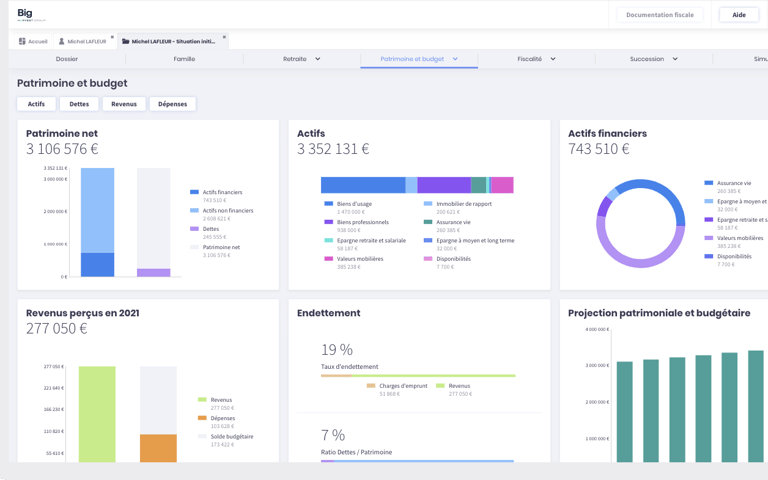
Task: Open the Succession menu item
Action: [x=647, y=59]
